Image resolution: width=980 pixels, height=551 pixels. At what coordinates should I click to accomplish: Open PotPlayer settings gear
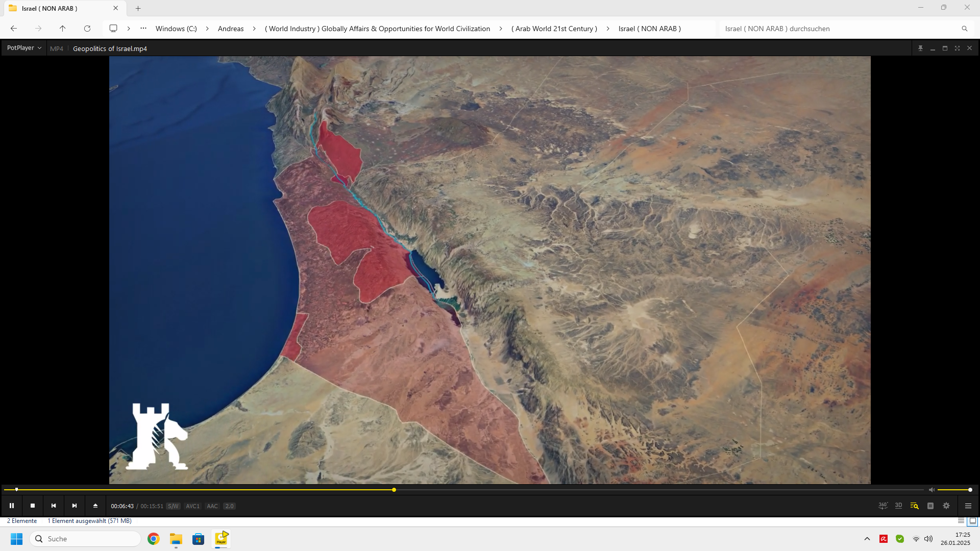(946, 506)
